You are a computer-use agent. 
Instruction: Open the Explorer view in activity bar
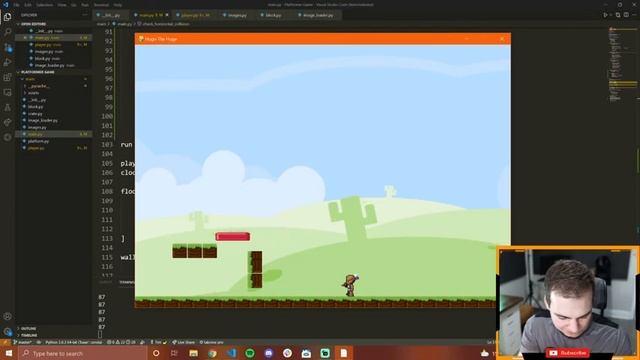(x=7, y=17)
